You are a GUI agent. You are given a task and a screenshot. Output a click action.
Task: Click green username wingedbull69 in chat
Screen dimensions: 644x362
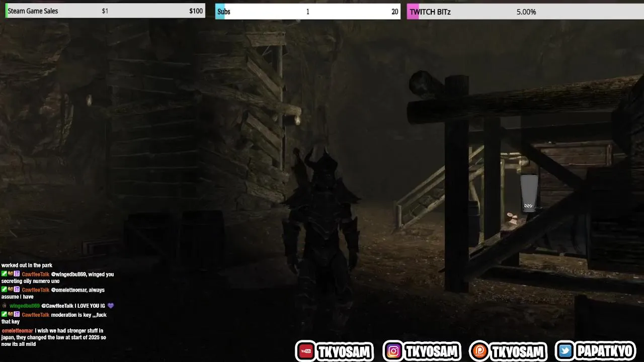coord(25,306)
